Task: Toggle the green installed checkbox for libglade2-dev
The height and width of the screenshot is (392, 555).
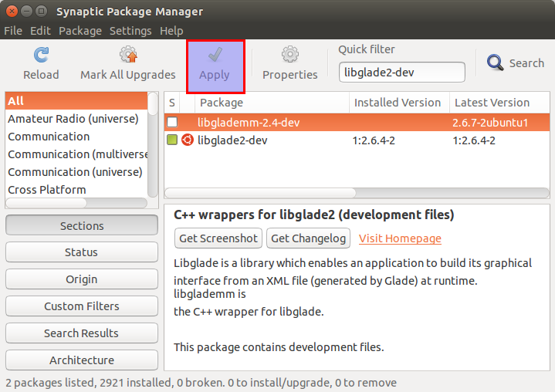Action: (172, 140)
